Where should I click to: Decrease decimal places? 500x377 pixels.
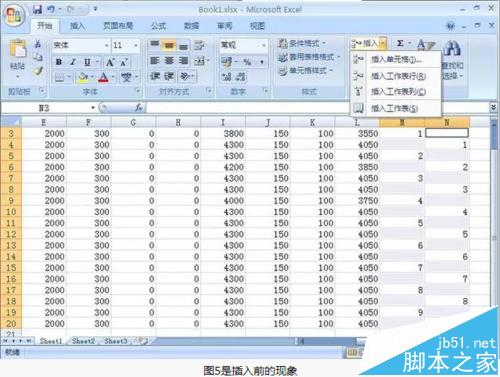[241, 77]
